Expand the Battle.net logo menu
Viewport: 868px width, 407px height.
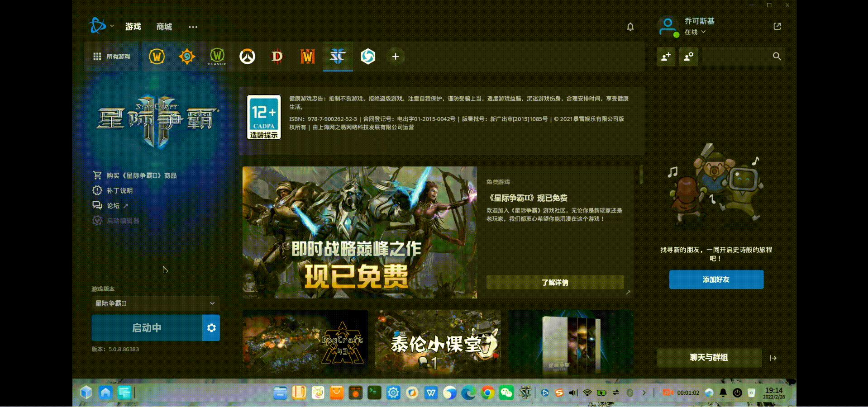tap(100, 26)
